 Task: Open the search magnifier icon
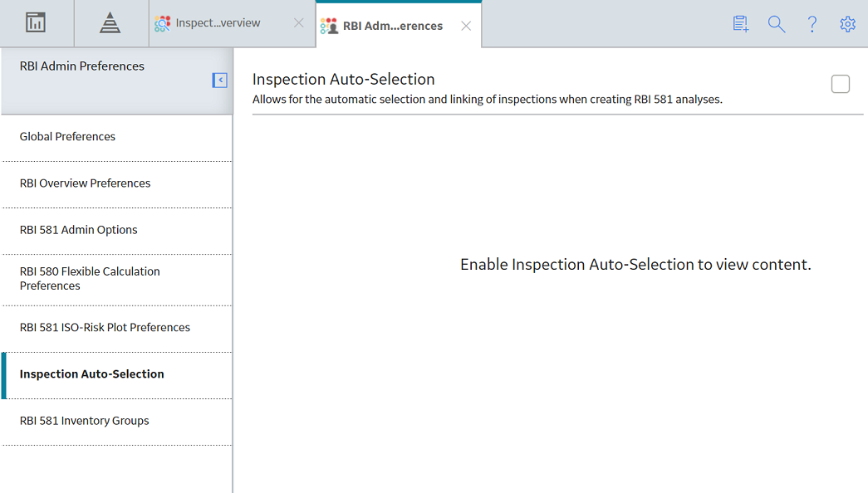pos(776,24)
